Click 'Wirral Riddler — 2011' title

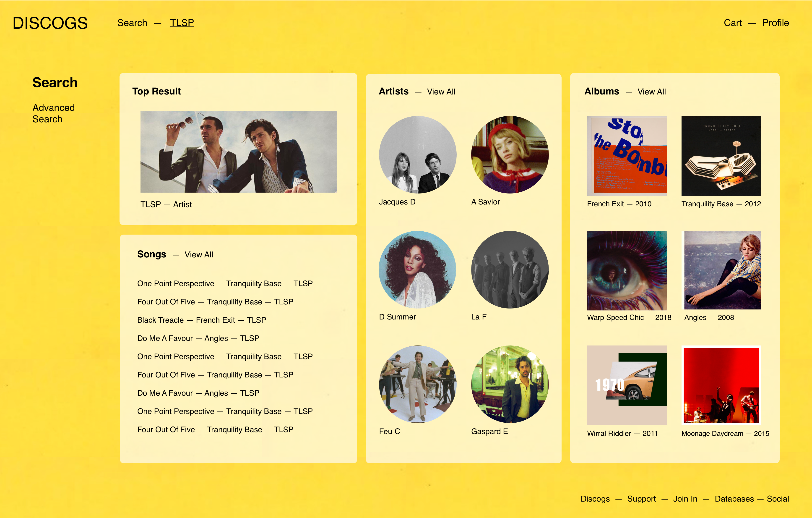click(x=622, y=433)
